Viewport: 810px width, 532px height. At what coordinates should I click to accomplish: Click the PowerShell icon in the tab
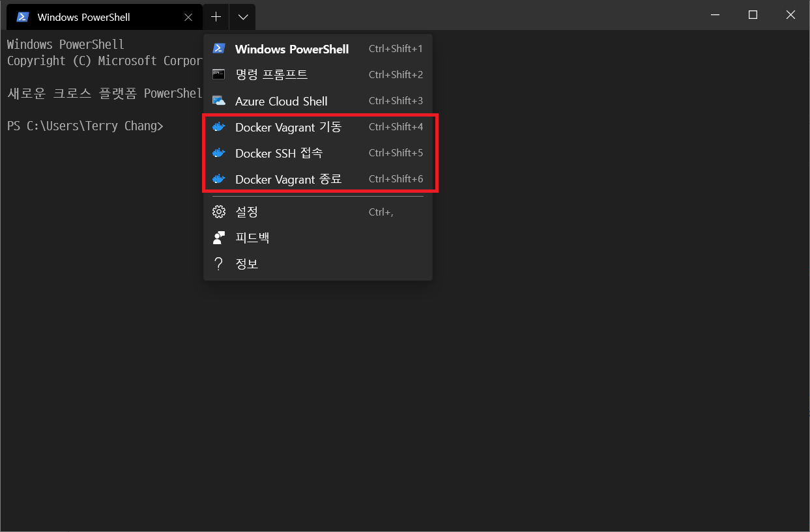click(x=22, y=17)
